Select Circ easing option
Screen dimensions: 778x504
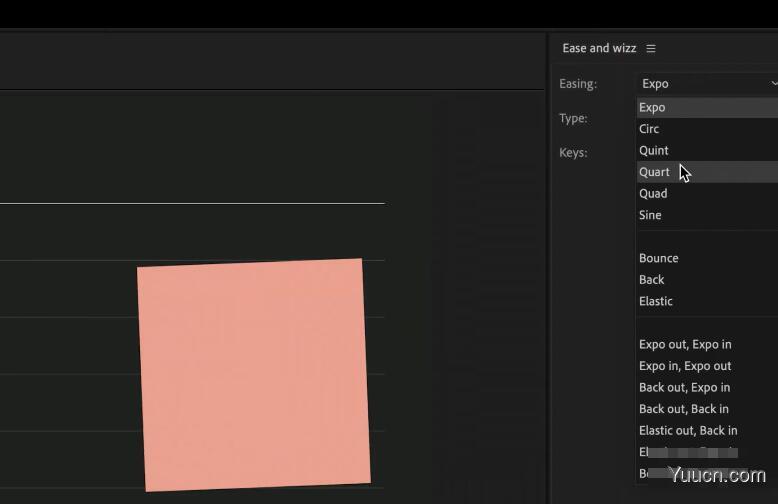[707, 129]
